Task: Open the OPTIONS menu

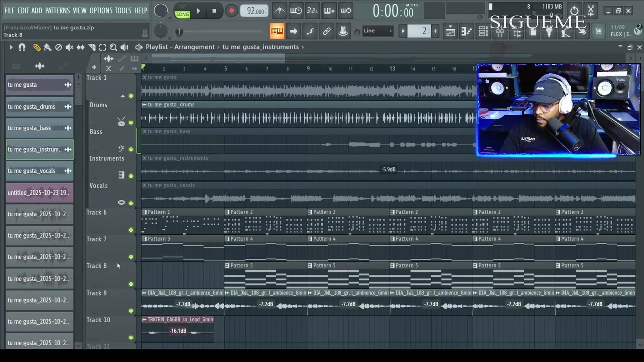Action: [x=101, y=10]
